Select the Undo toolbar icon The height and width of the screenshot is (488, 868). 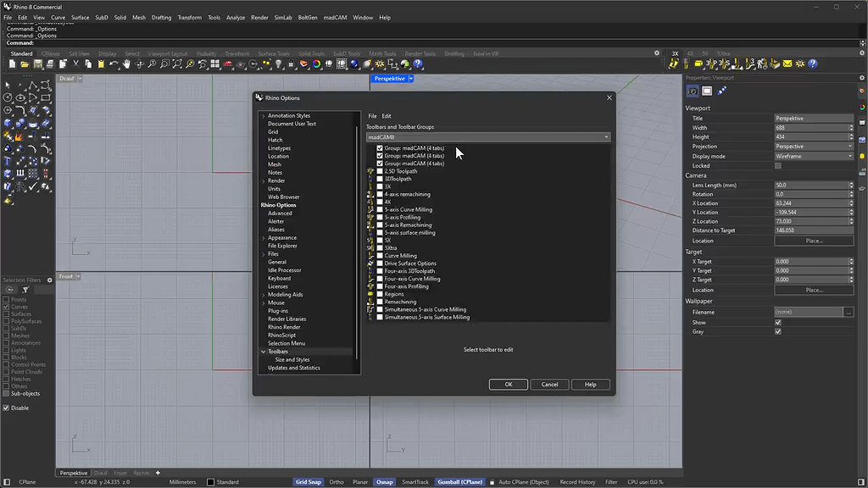(114, 64)
